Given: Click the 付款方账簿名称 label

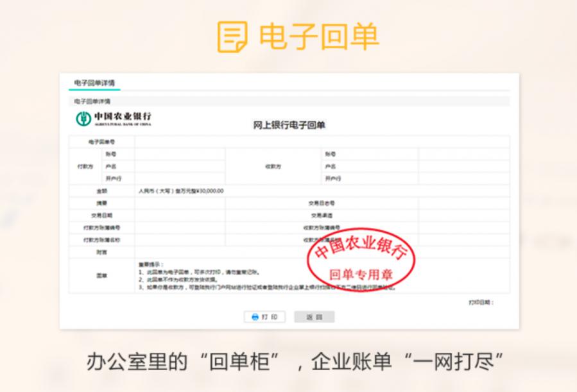Looking at the screenshot, I should [x=101, y=240].
